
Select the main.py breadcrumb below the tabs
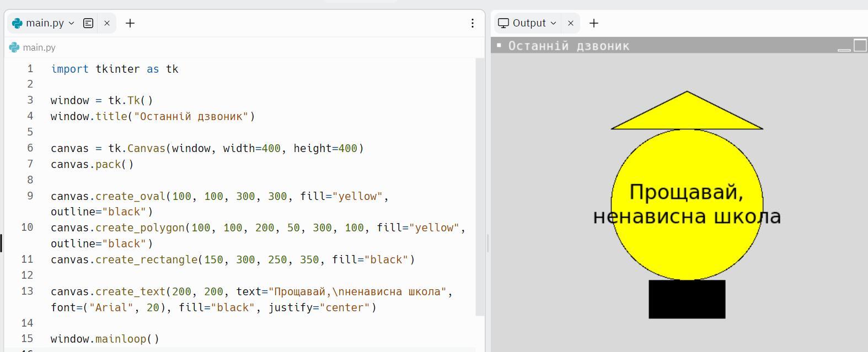tap(39, 47)
